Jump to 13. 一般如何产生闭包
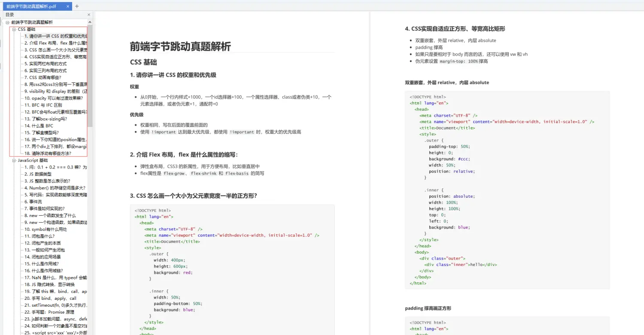The image size is (644, 335). click(45, 250)
